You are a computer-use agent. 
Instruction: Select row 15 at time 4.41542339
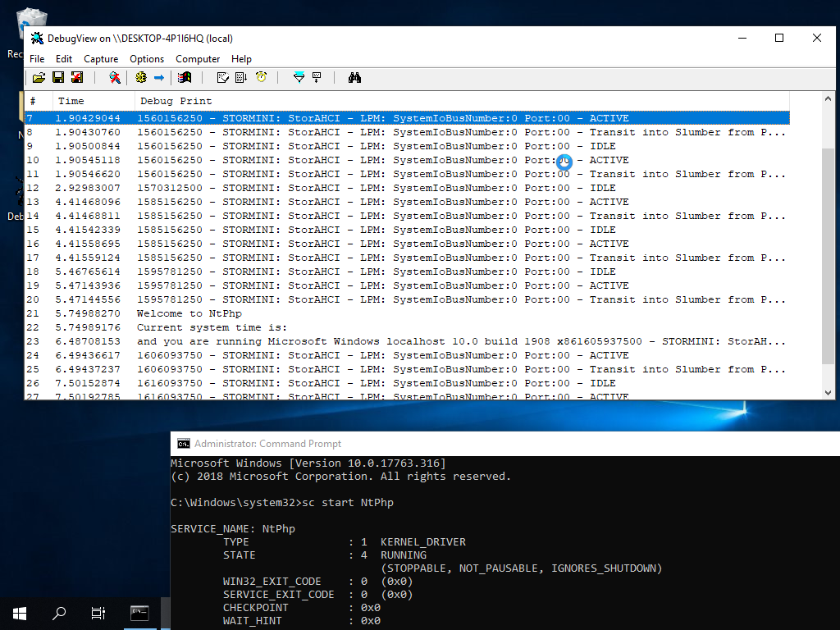[x=407, y=230]
